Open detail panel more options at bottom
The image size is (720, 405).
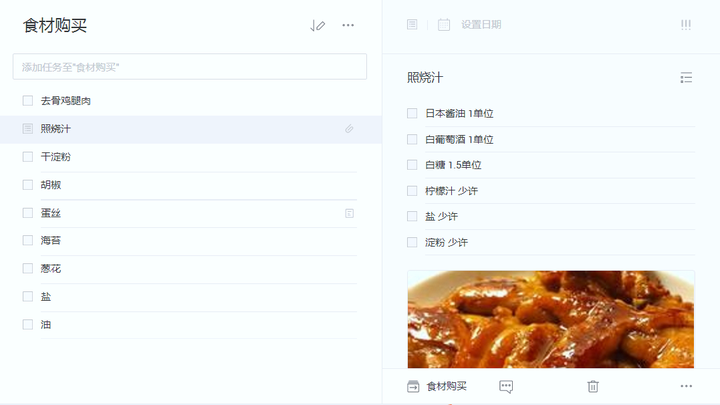686,386
